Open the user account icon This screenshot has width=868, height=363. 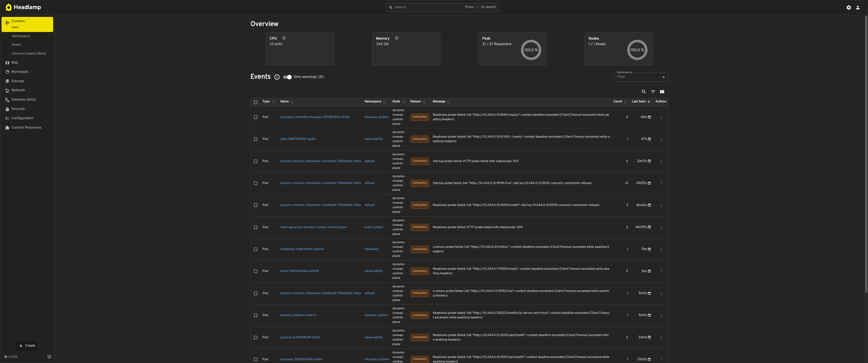pos(858,7)
